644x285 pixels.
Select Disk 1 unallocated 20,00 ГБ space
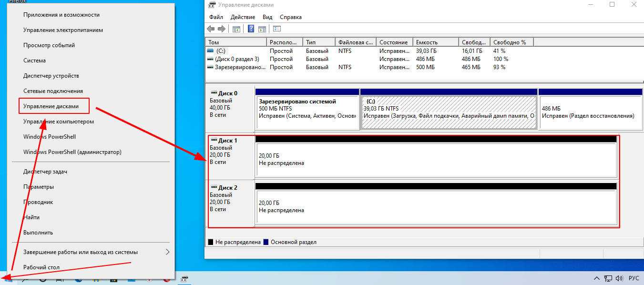(436, 160)
